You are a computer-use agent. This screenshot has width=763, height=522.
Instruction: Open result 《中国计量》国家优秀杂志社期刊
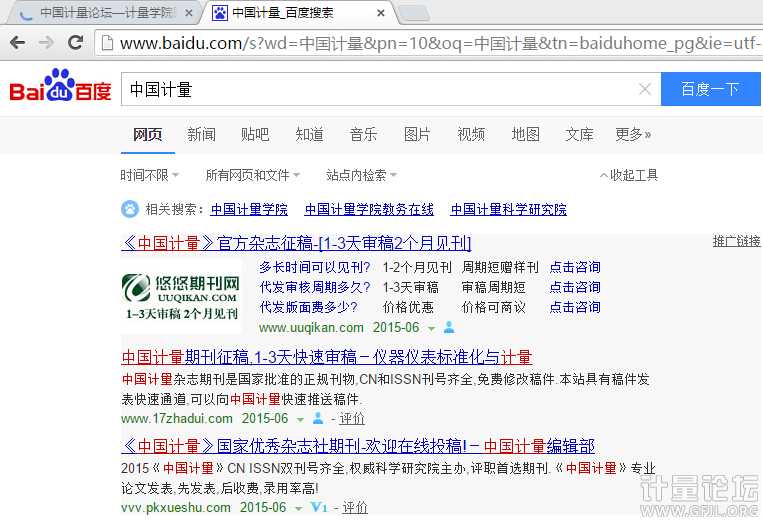(x=358, y=446)
